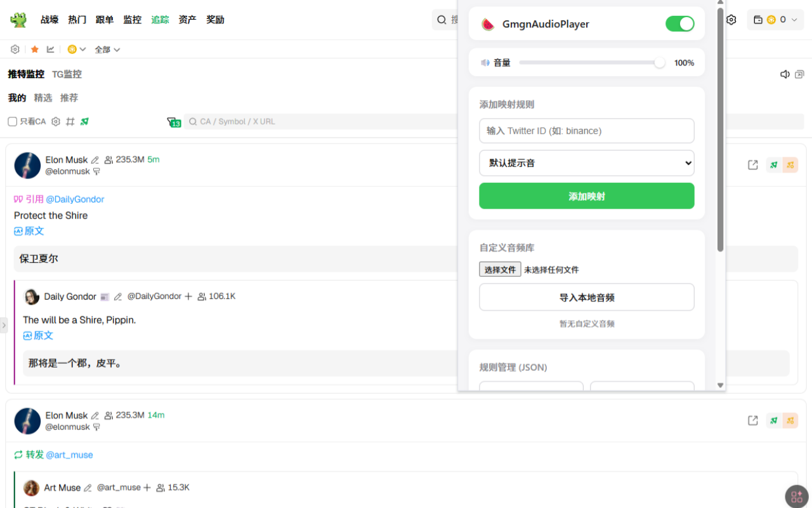Switch to the 推特监控 tab
The width and height of the screenshot is (812, 508).
tap(26, 74)
